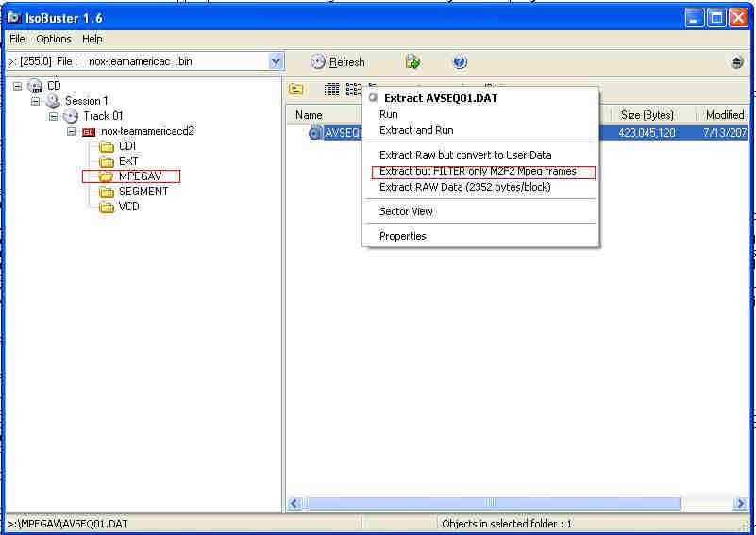This screenshot has height=535, width=756.
Task: Open the help globe icon in toolbar
Action: [x=460, y=61]
